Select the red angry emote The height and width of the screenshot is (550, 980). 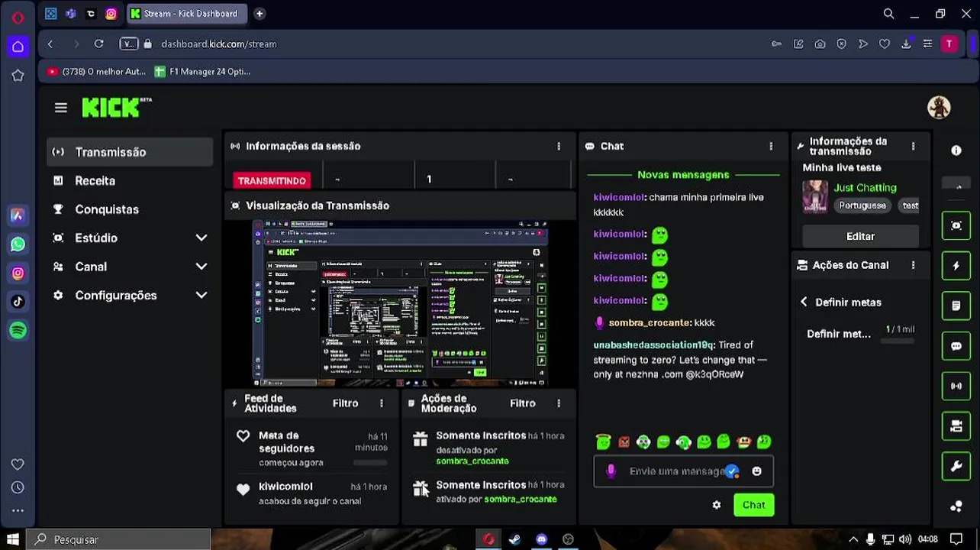click(624, 442)
